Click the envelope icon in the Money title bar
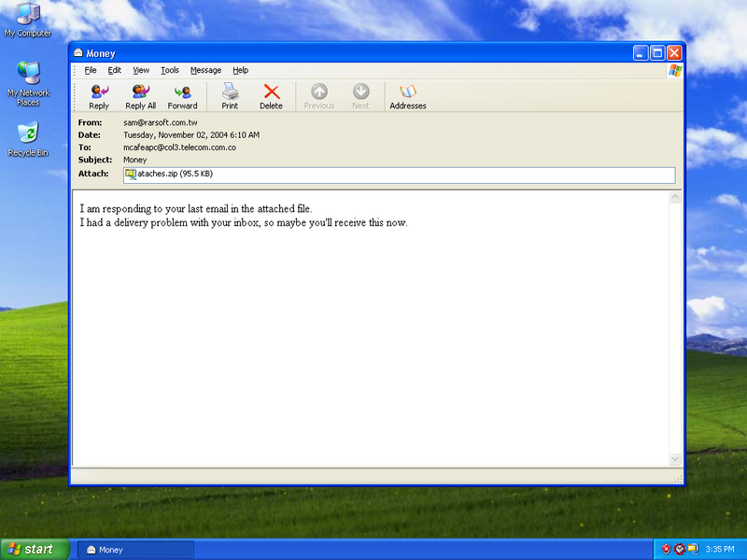 pos(78,53)
